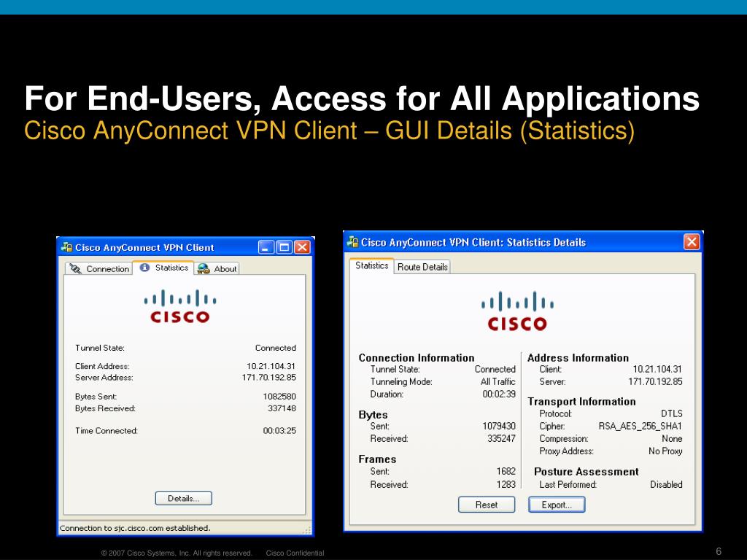This screenshot has height=560, width=747.
Task: Close the Cisco AnyConnect VPN Client window
Action: click(x=302, y=247)
